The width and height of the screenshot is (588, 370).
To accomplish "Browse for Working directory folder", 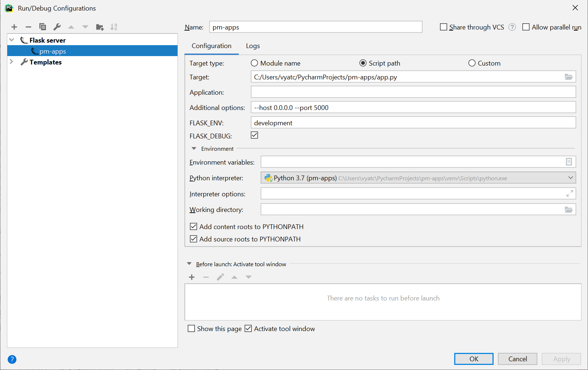I will tap(569, 209).
